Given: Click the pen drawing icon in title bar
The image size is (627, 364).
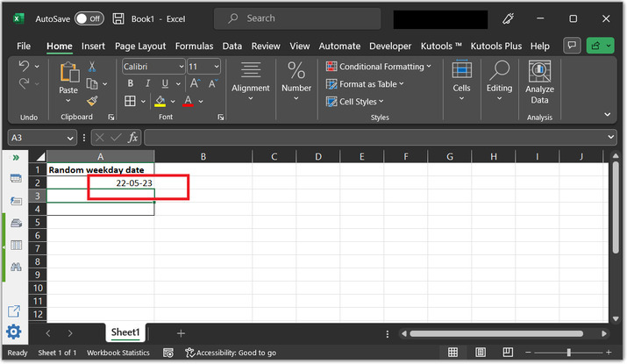Looking at the screenshot, I should [x=508, y=18].
